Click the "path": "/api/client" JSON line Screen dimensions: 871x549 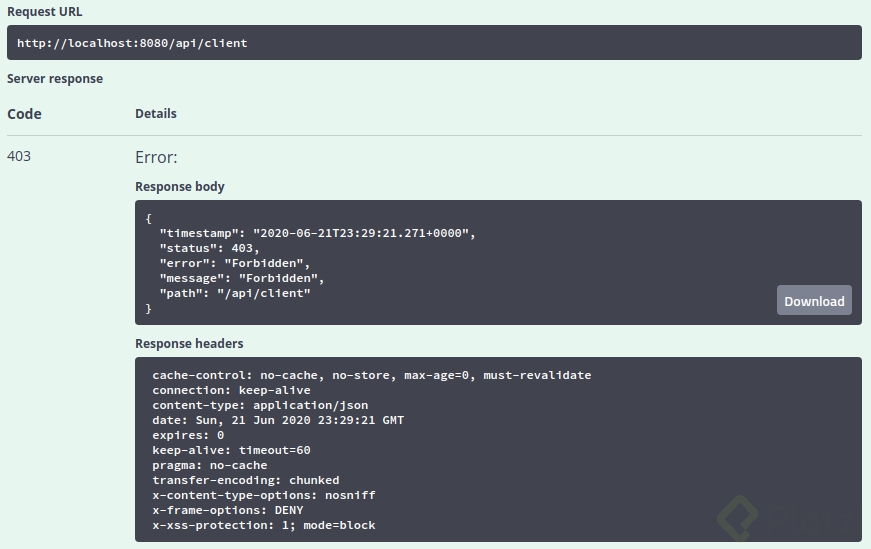pyautogui.click(x=235, y=293)
